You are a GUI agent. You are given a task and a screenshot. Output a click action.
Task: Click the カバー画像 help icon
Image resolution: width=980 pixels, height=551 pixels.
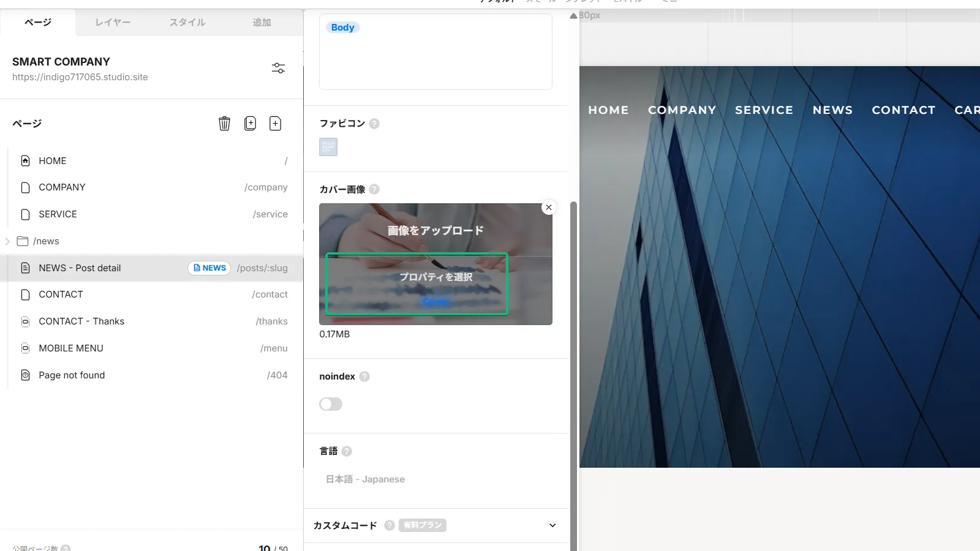(375, 189)
